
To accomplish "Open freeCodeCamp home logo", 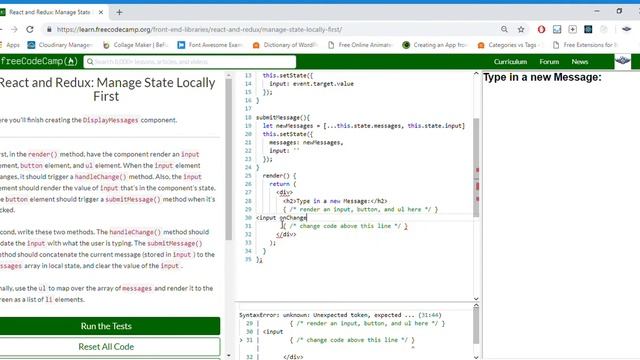I will (x=39, y=61).
